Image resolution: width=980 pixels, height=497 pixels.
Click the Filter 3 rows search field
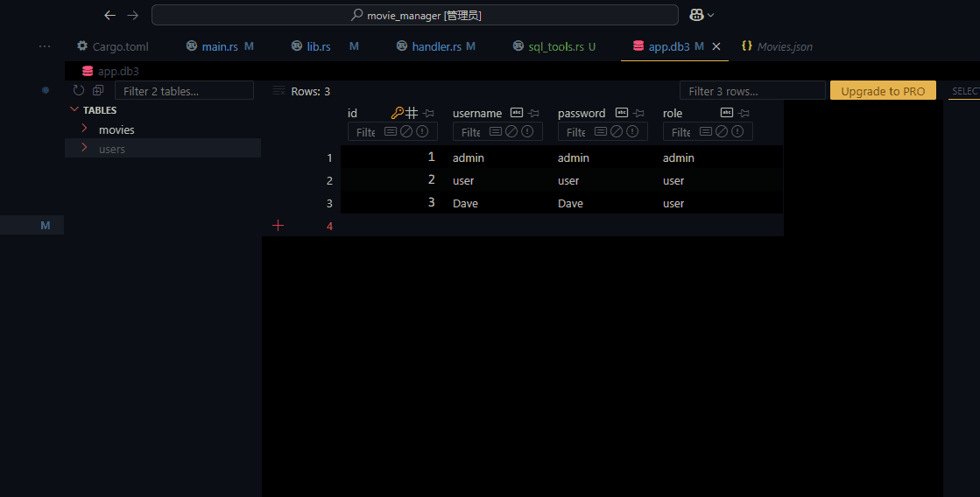(x=751, y=91)
